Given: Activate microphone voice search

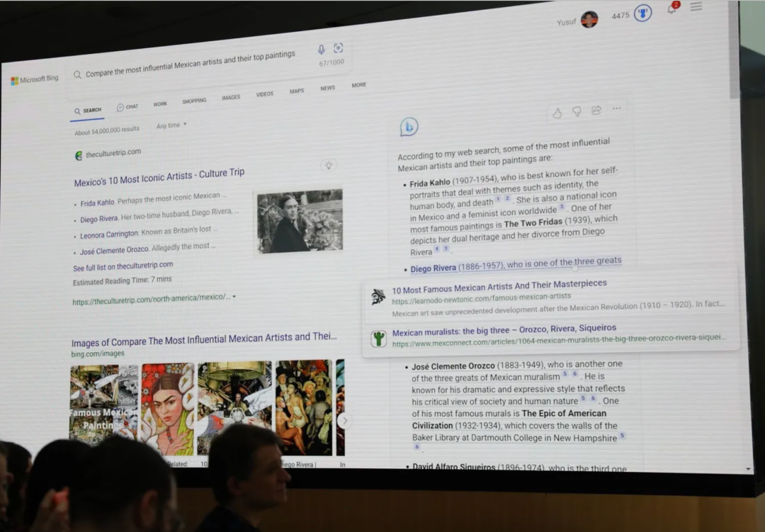Looking at the screenshot, I should tap(321, 50).
